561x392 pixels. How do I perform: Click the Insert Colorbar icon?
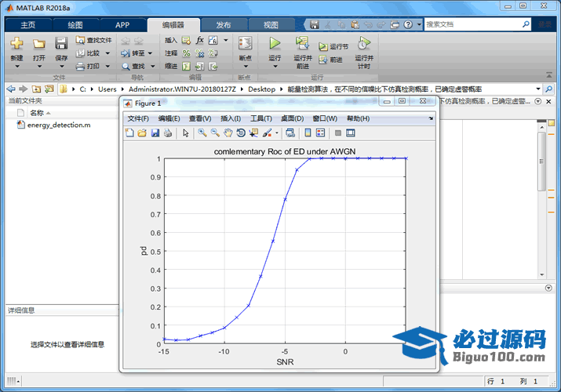(x=308, y=133)
